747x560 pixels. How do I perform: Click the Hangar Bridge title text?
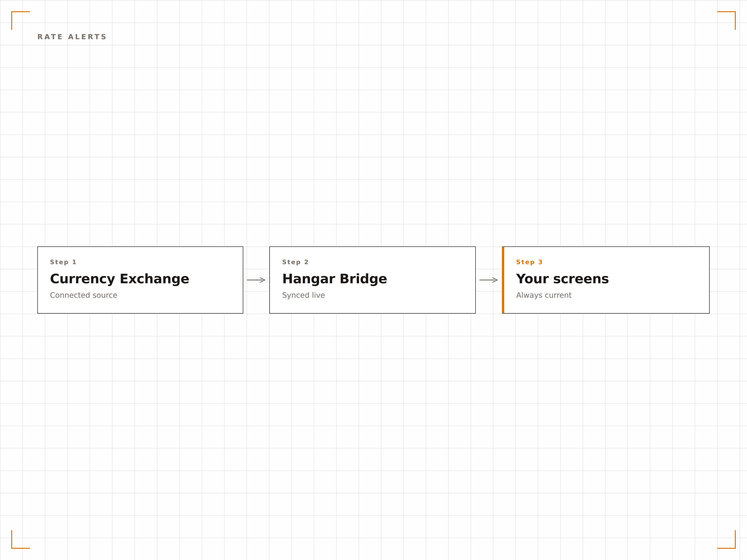pos(335,279)
